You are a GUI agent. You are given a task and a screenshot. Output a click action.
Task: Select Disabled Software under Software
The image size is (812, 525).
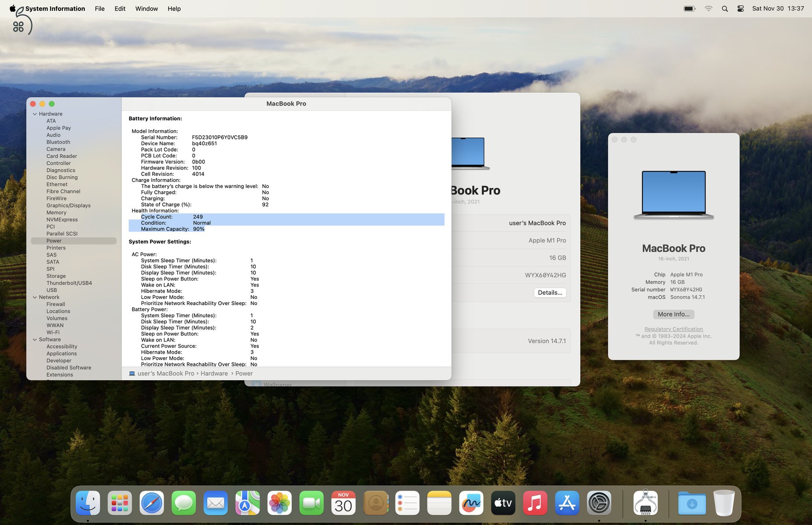tap(69, 368)
